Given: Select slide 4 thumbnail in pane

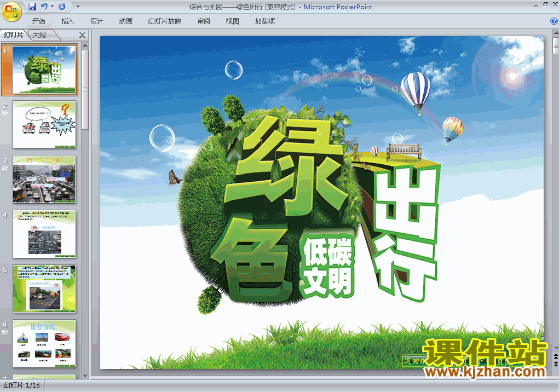Looking at the screenshot, I should click(44, 234).
